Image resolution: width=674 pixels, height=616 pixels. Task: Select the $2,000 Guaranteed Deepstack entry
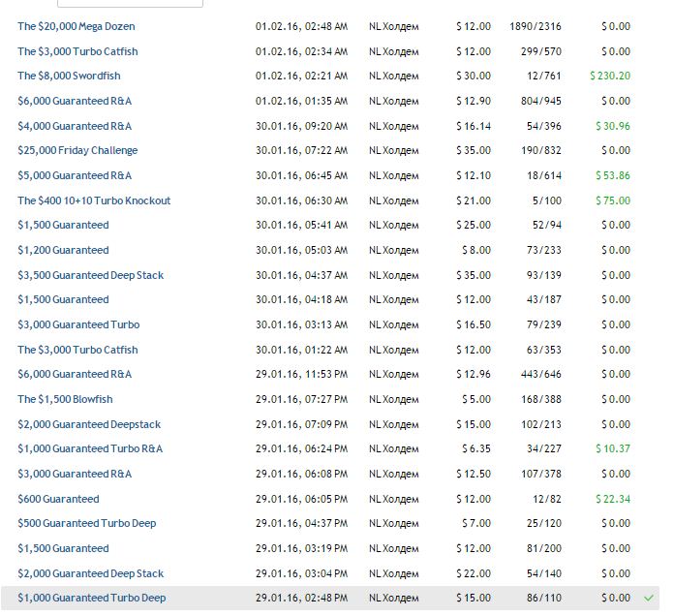[x=89, y=424]
